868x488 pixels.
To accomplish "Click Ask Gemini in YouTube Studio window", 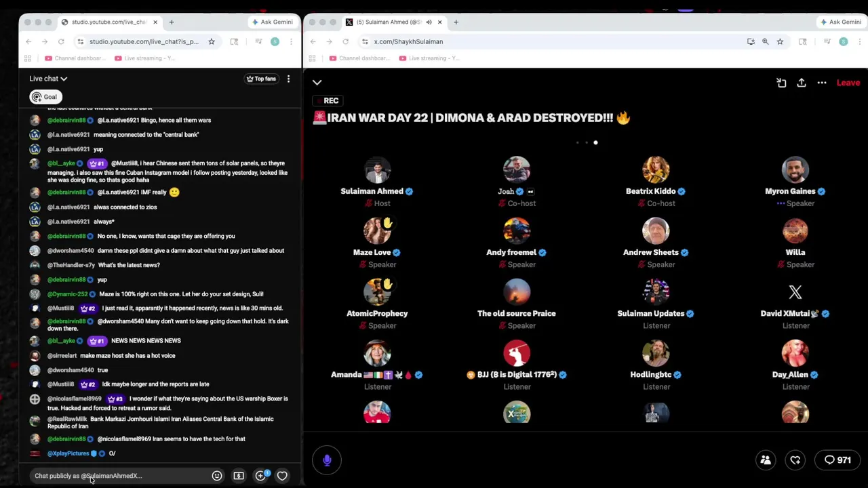I will tap(273, 22).
